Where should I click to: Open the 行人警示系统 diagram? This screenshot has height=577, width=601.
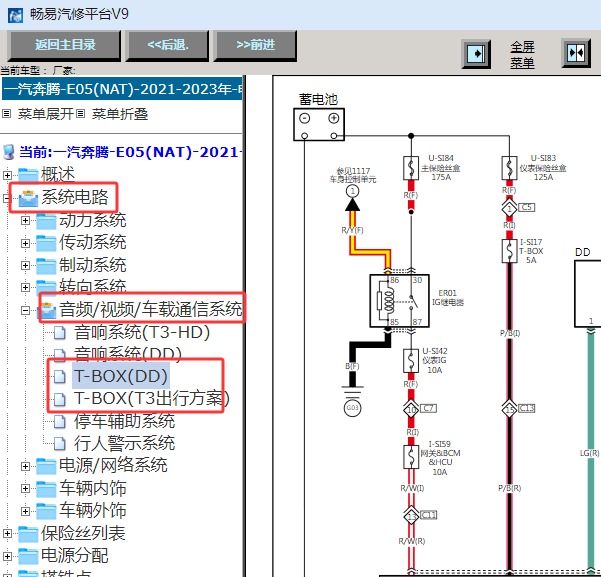point(125,443)
